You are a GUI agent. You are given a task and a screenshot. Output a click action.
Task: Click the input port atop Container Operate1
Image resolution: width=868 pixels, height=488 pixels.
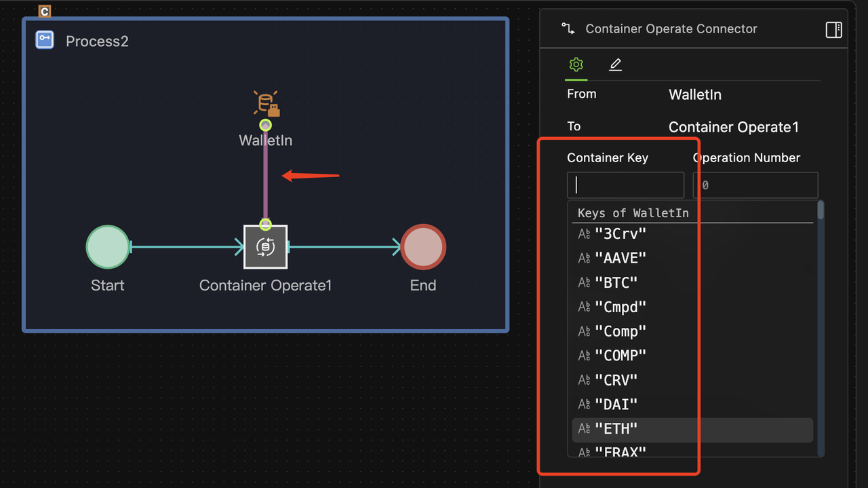(265, 224)
